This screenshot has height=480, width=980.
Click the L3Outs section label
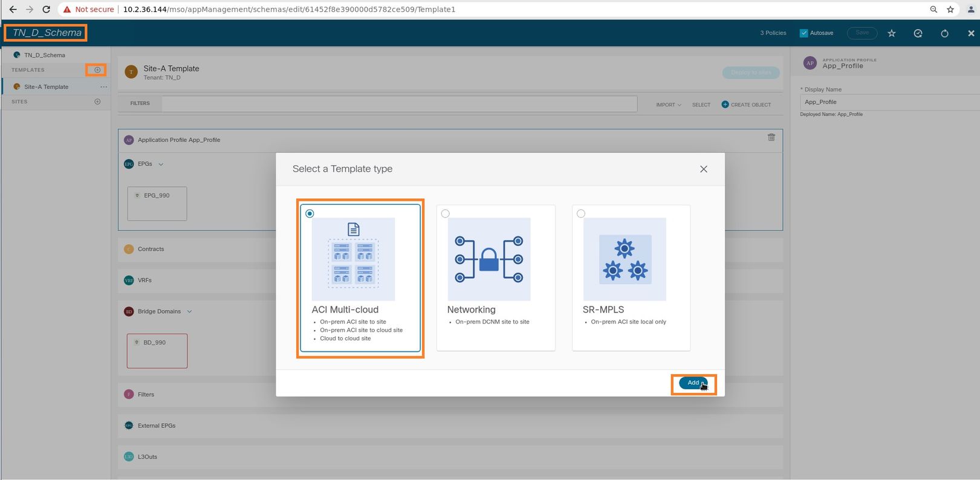[148, 457]
